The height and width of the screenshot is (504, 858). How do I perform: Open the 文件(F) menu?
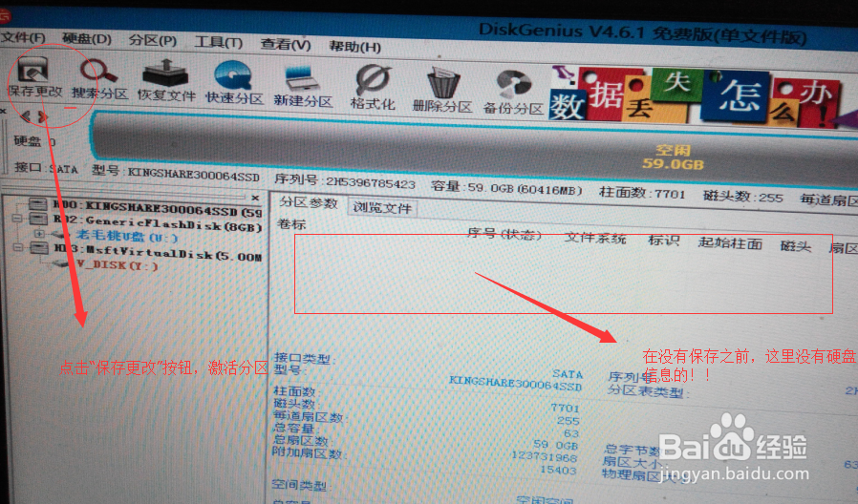[x=23, y=38]
